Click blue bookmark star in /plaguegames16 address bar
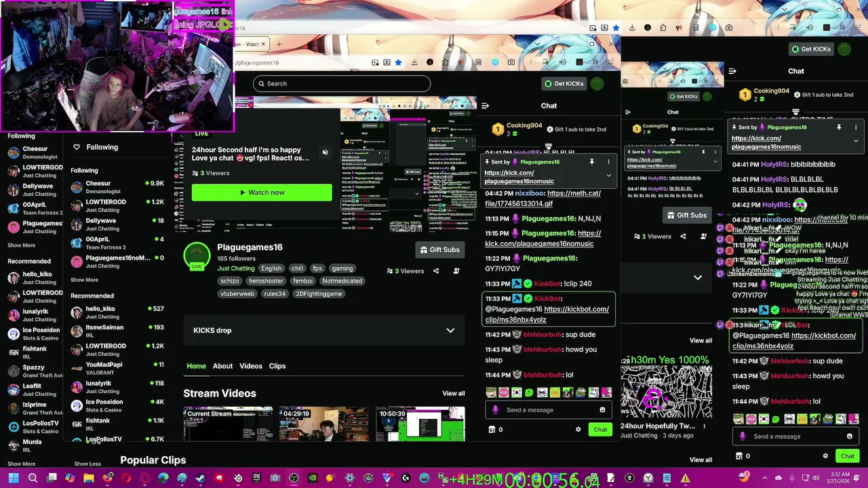 398,62
